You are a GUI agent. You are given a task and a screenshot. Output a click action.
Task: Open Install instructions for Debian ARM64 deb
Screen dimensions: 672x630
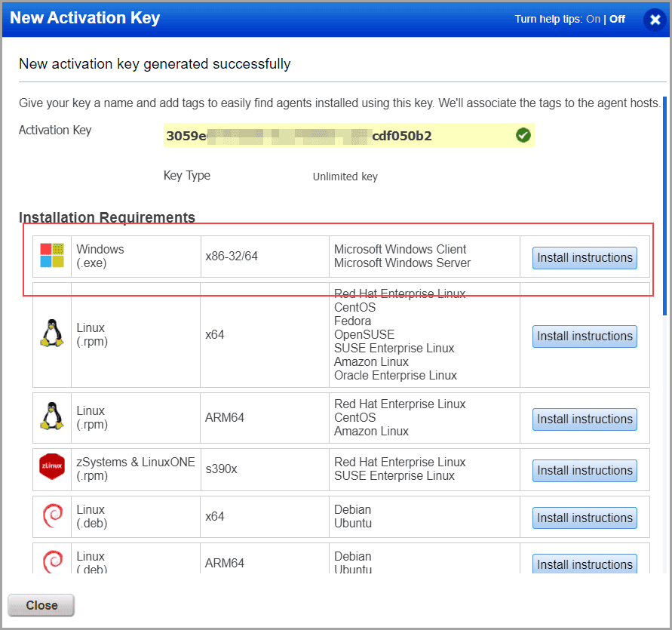585,564
